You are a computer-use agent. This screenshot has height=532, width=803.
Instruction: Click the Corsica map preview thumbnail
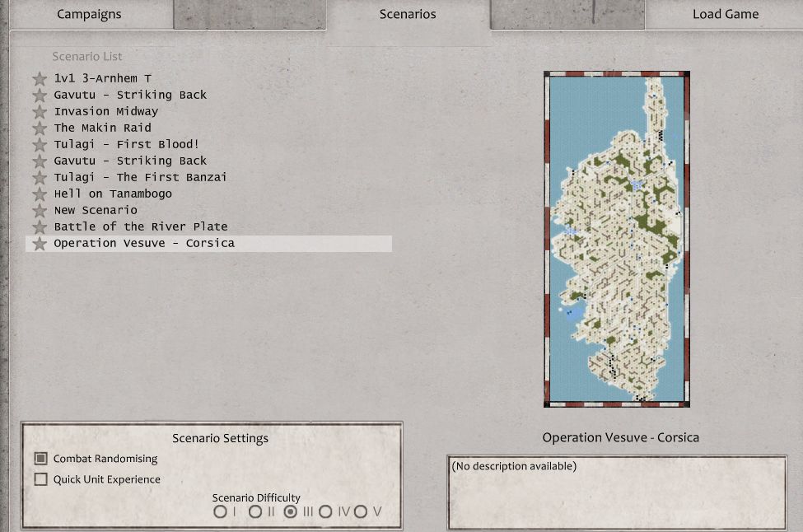[616, 239]
